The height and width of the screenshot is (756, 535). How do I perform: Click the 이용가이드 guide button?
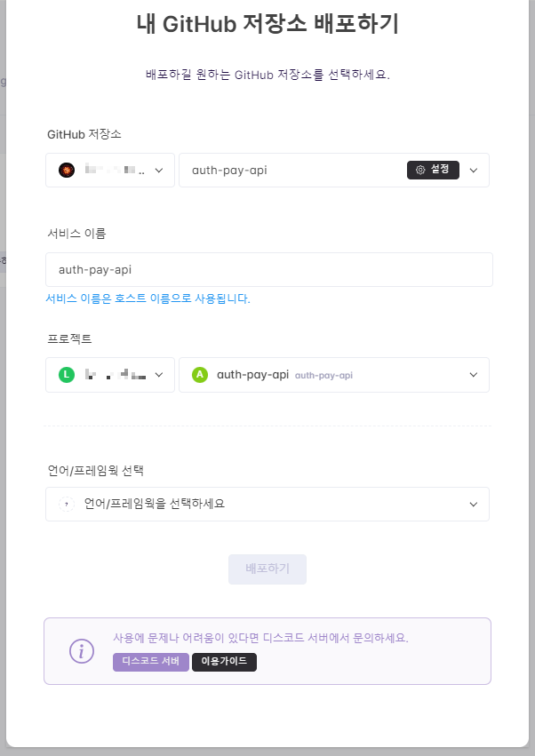tap(224, 662)
